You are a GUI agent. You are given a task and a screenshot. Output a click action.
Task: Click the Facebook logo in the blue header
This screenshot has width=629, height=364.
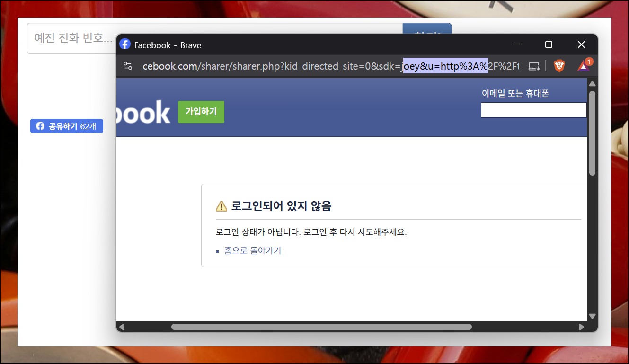click(143, 112)
